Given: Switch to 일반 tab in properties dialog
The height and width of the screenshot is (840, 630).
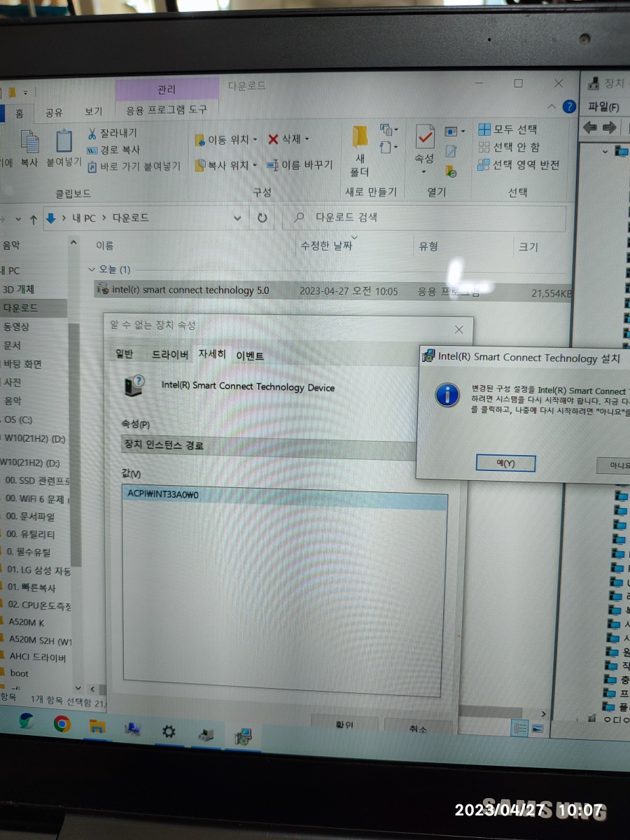Looking at the screenshot, I should 124,354.
